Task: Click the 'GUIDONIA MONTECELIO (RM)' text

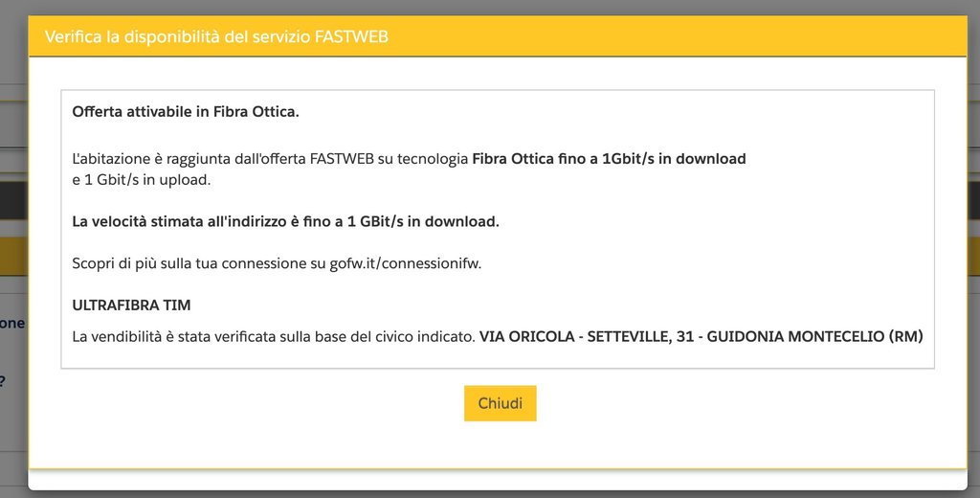Action: (x=814, y=336)
